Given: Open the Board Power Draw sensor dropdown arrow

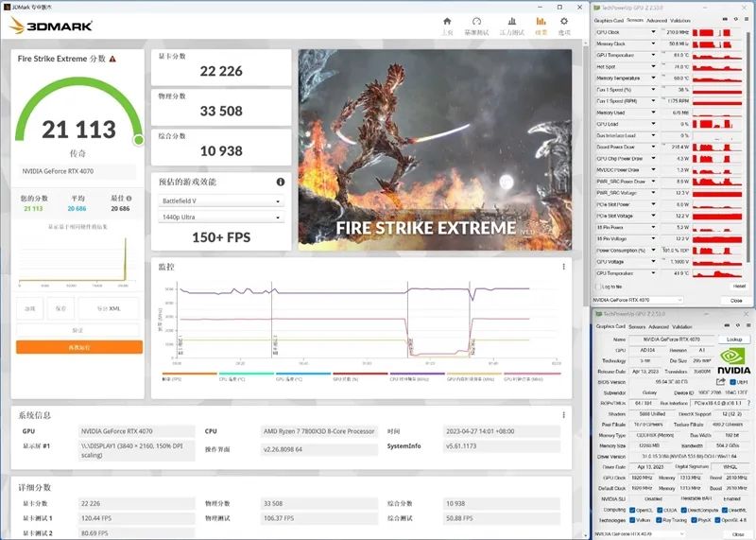Looking at the screenshot, I should coord(653,147).
